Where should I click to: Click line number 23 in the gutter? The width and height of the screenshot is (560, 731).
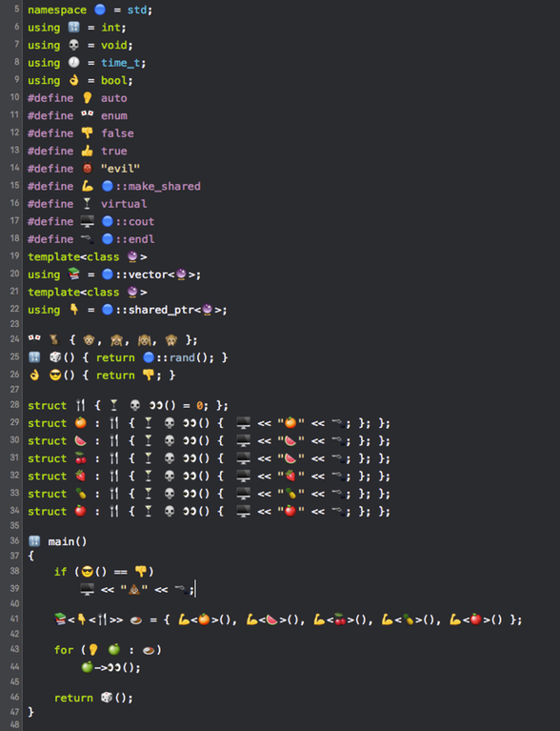pos(14,323)
